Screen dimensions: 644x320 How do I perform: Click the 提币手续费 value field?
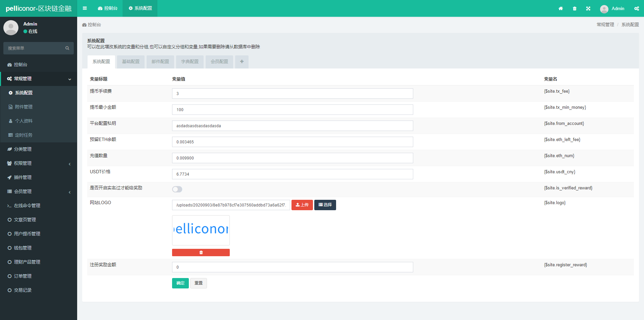point(292,94)
